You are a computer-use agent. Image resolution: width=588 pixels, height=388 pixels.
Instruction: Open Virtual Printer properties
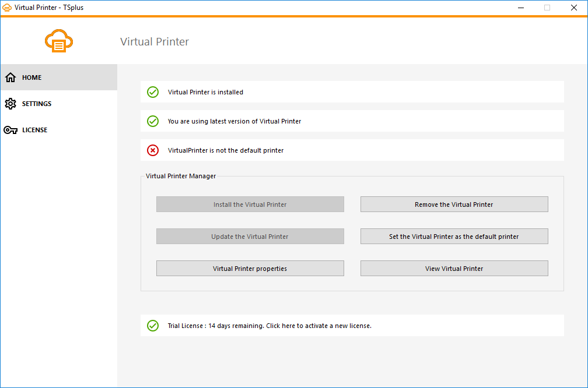250,268
